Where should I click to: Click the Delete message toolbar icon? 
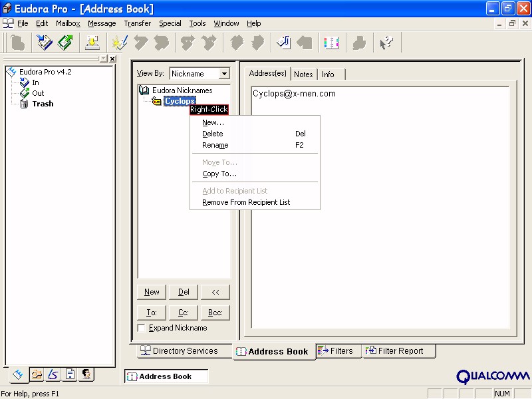18,43
